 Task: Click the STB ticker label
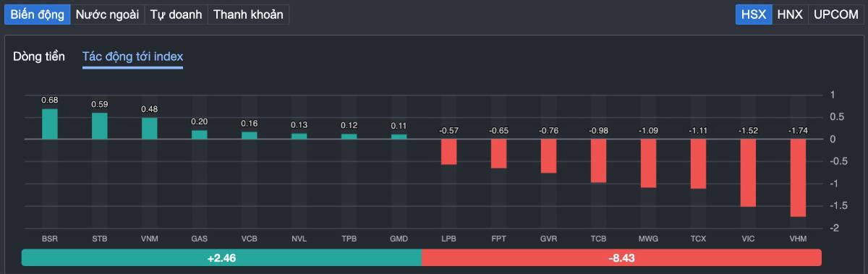(x=100, y=239)
